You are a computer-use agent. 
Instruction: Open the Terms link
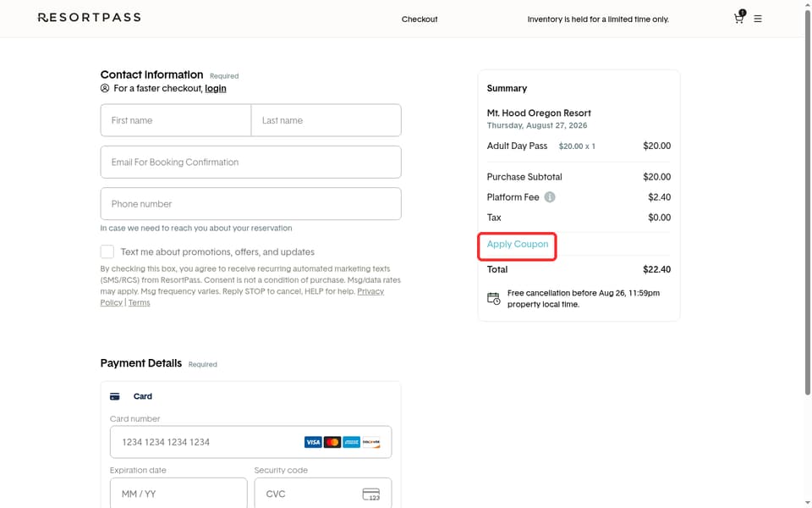click(139, 303)
